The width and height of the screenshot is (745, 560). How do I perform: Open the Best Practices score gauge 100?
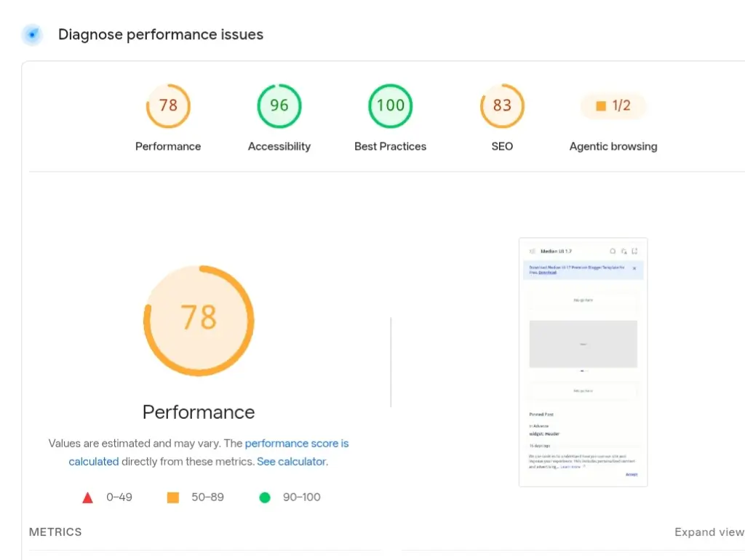[391, 106]
